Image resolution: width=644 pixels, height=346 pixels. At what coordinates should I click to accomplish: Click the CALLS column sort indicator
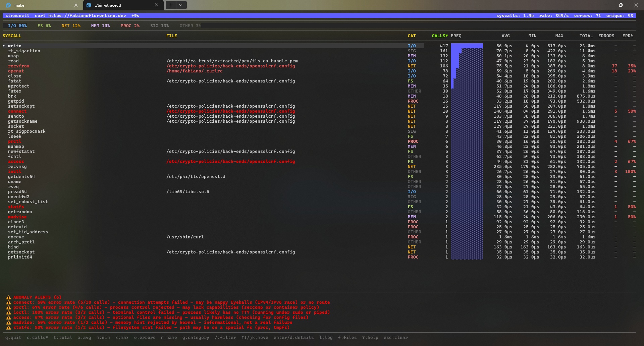click(x=446, y=36)
